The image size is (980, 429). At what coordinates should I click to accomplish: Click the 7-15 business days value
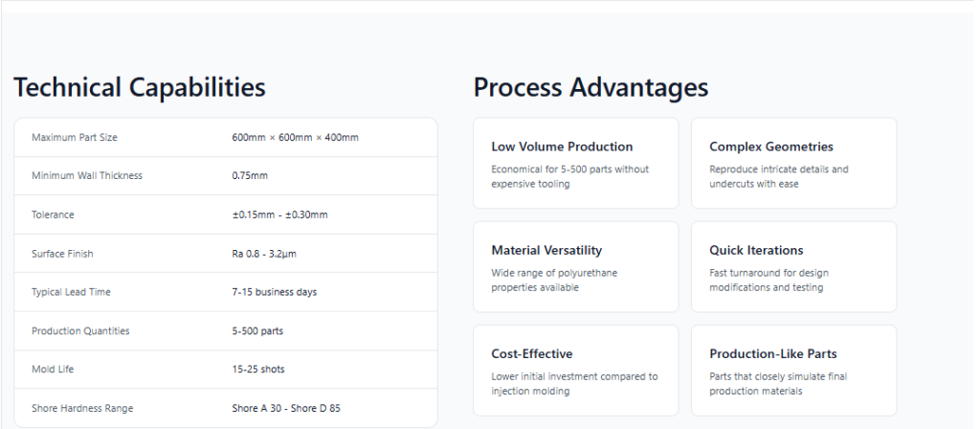274,292
